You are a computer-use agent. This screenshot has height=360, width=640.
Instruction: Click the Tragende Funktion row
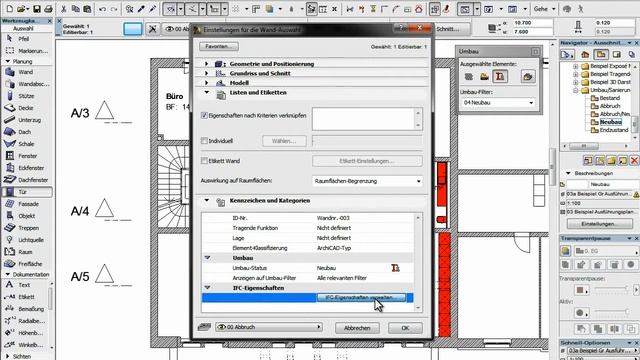coord(308,228)
